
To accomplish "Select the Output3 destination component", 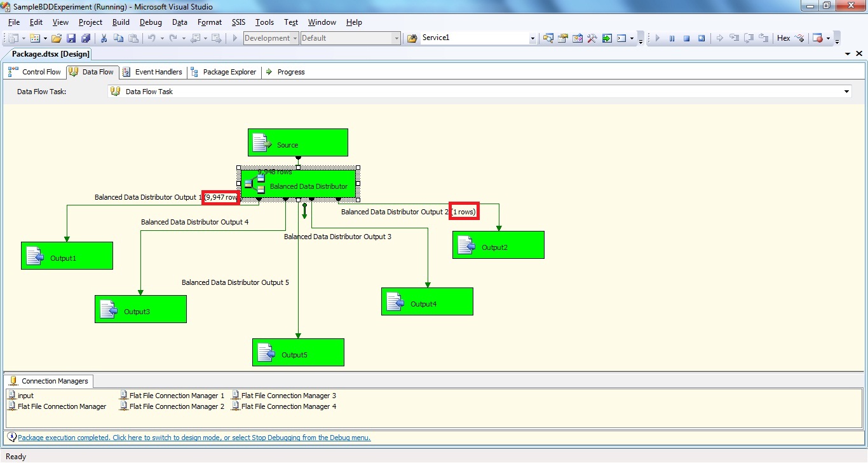I will 140,309.
